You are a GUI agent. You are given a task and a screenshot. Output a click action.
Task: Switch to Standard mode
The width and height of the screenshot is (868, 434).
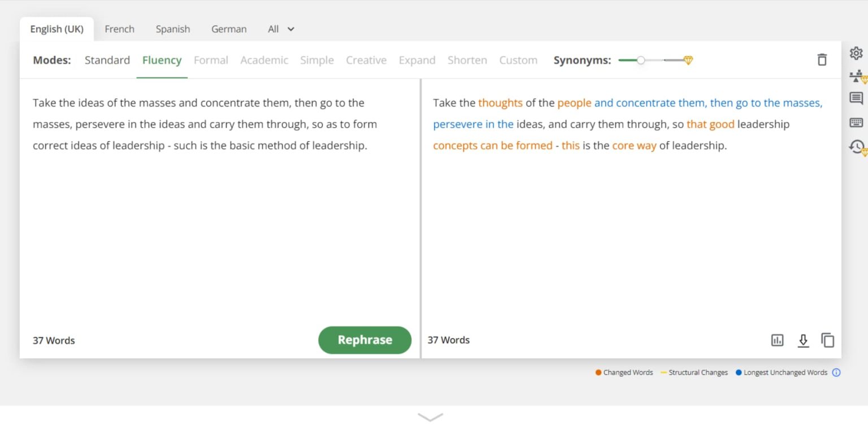(107, 60)
